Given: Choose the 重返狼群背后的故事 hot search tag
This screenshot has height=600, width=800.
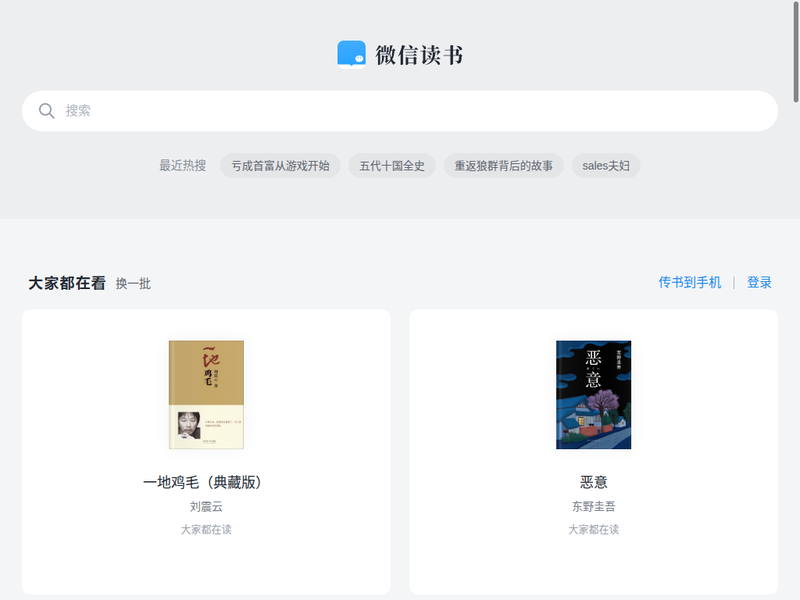Looking at the screenshot, I should [x=503, y=166].
